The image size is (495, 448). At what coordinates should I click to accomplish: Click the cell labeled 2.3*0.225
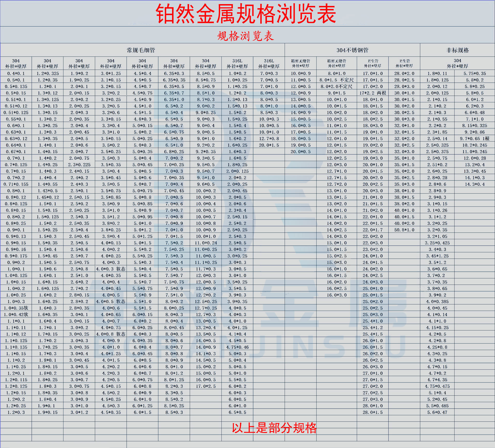click(x=79, y=164)
